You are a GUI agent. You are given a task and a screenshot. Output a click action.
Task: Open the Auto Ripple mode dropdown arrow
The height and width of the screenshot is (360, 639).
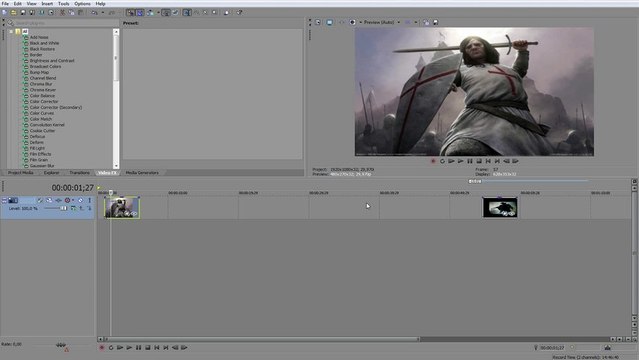point(158,13)
